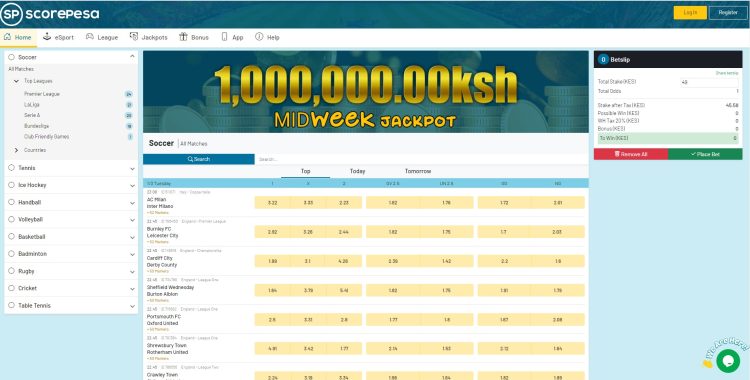Select the Volleyball radio button
Image resolution: width=750 pixels, height=380 pixels.
point(11,219)
